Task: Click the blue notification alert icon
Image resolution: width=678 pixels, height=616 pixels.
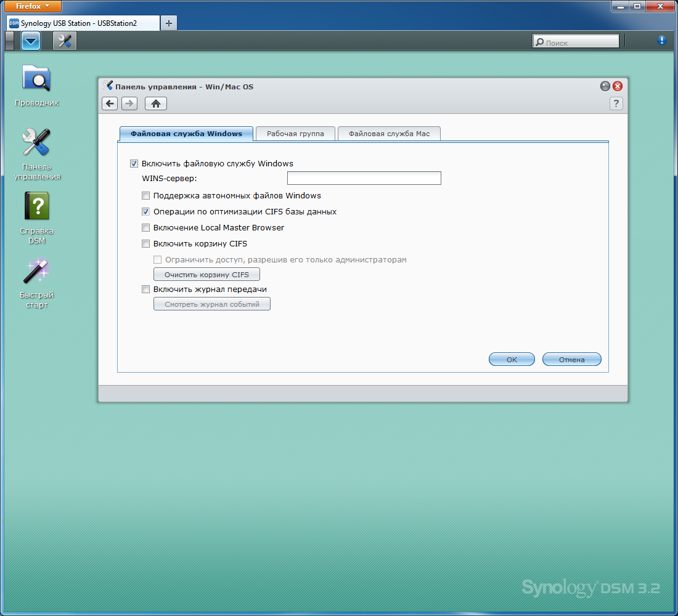Action: coord(661,41)
